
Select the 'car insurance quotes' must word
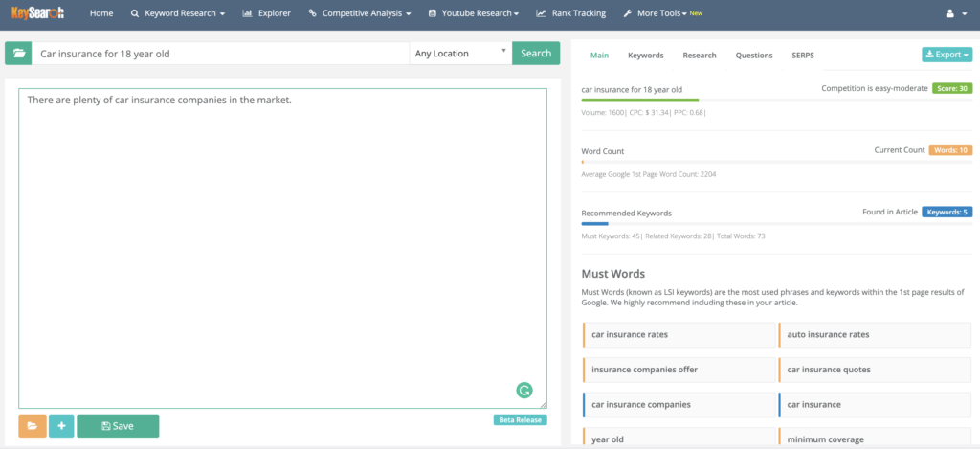click(x=875, y=370)
